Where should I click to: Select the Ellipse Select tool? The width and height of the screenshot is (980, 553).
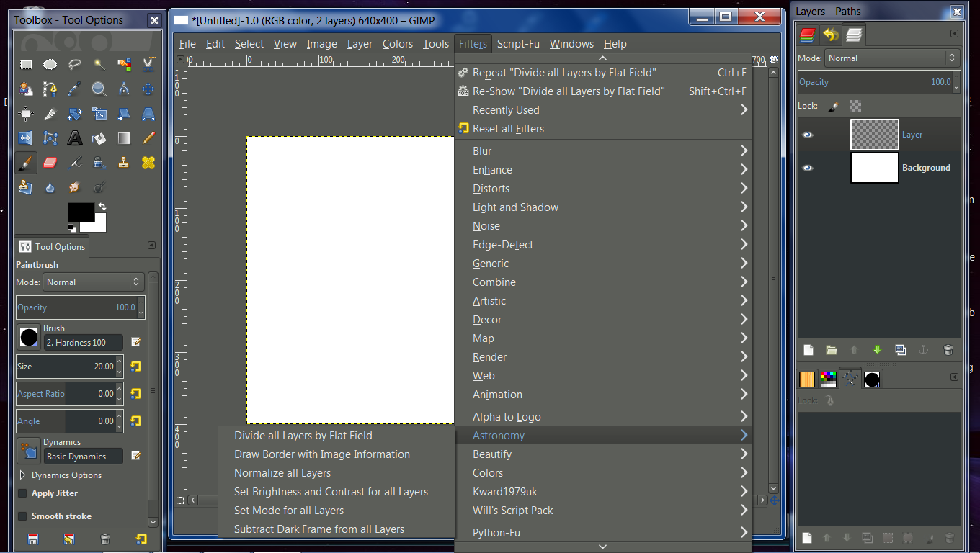point(50,65)
